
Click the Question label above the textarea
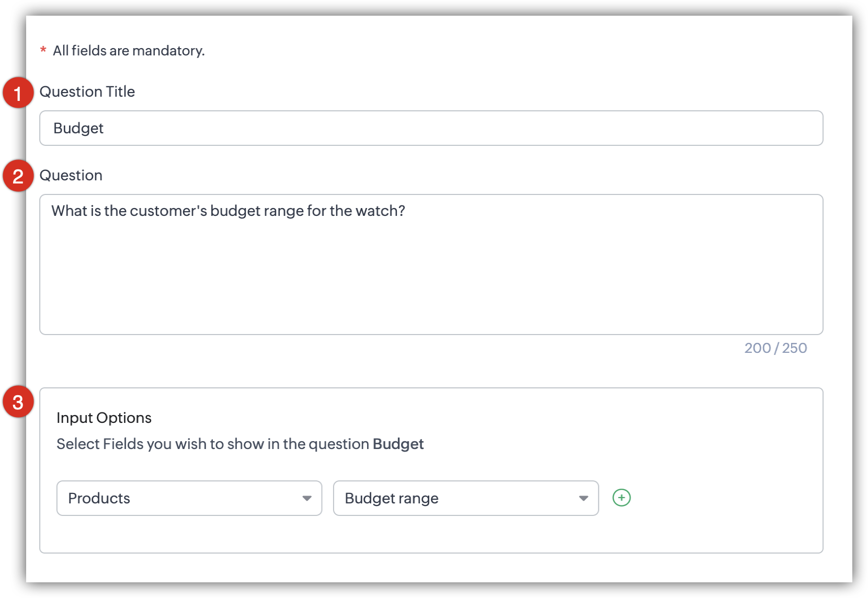coord(71,175)
